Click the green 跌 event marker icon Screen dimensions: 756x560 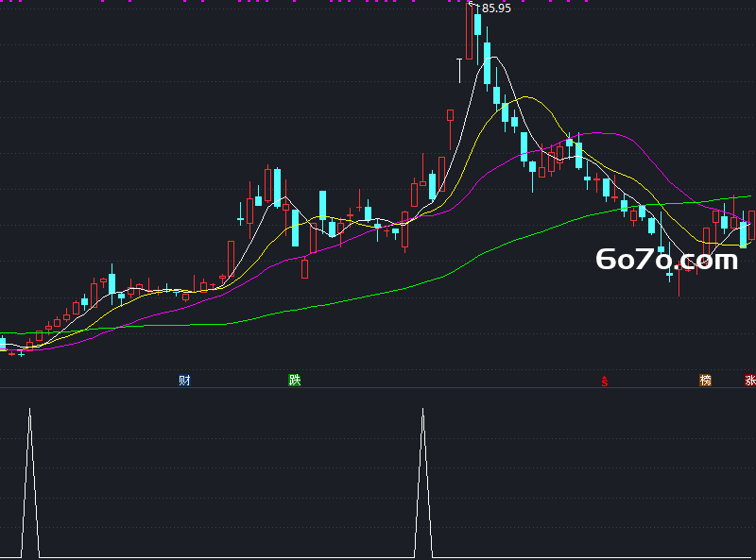pos(295,381)
